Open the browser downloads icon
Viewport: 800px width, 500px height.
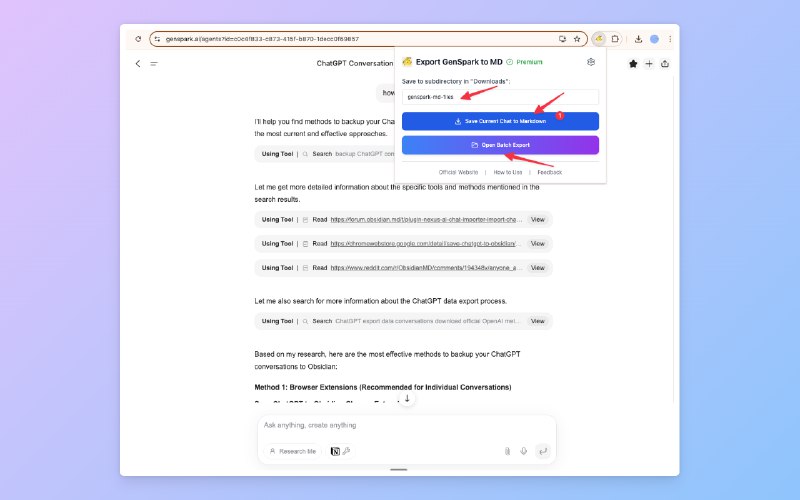tap(637, 39)
